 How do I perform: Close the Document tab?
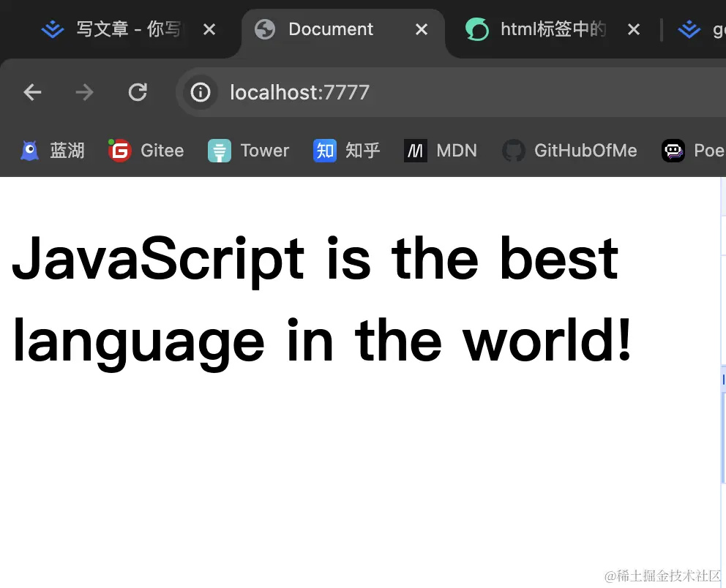[422, 29]
